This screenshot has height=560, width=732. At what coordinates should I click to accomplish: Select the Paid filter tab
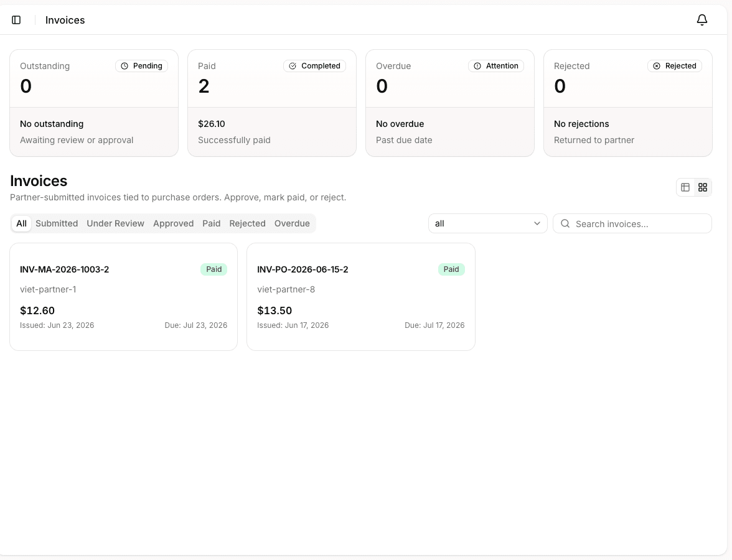(212, 223)
